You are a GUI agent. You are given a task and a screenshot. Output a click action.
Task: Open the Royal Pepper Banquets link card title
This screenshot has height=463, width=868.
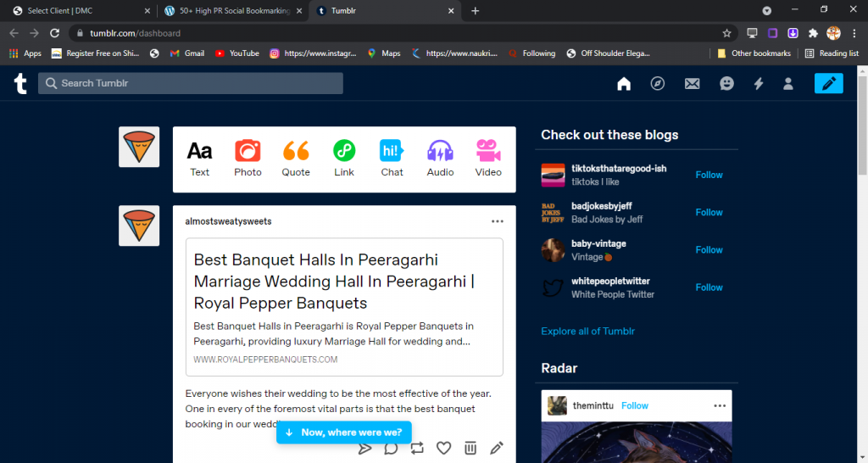(x=334, y=282)
